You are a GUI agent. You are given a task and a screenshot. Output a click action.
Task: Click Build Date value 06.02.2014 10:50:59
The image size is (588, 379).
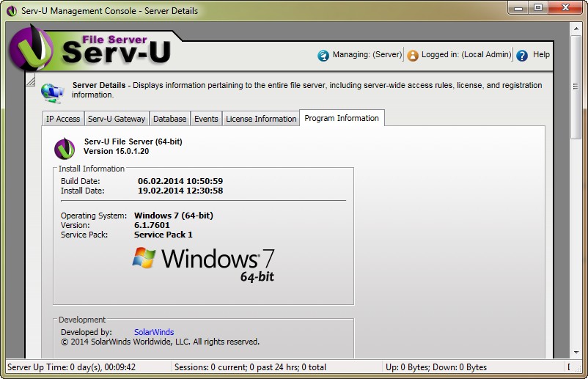180,181
